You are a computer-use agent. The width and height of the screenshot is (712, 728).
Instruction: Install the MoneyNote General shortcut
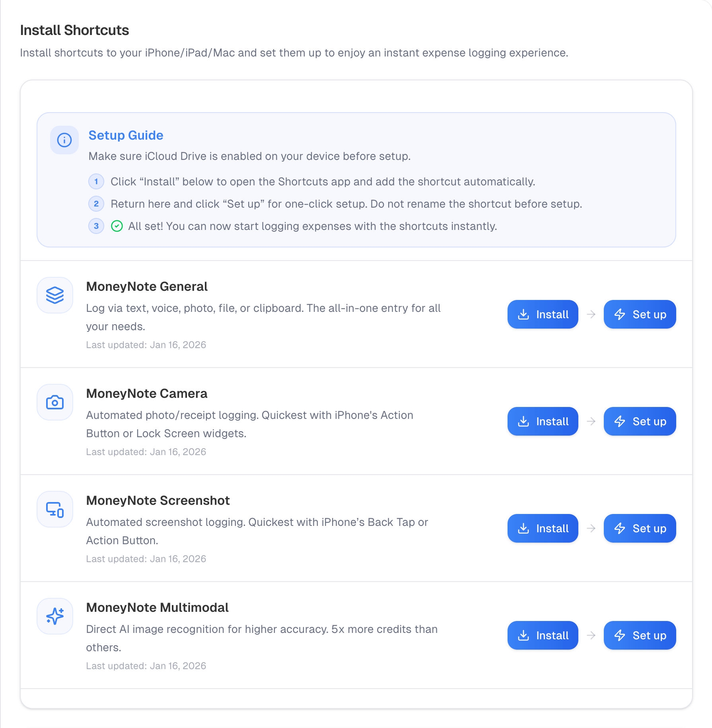(x=543, y=314)
